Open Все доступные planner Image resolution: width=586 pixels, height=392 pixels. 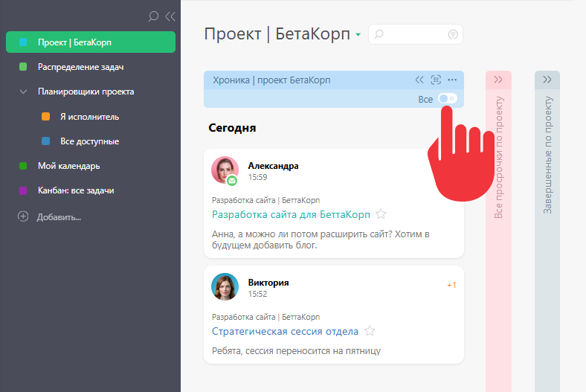[x=89, y=141]
